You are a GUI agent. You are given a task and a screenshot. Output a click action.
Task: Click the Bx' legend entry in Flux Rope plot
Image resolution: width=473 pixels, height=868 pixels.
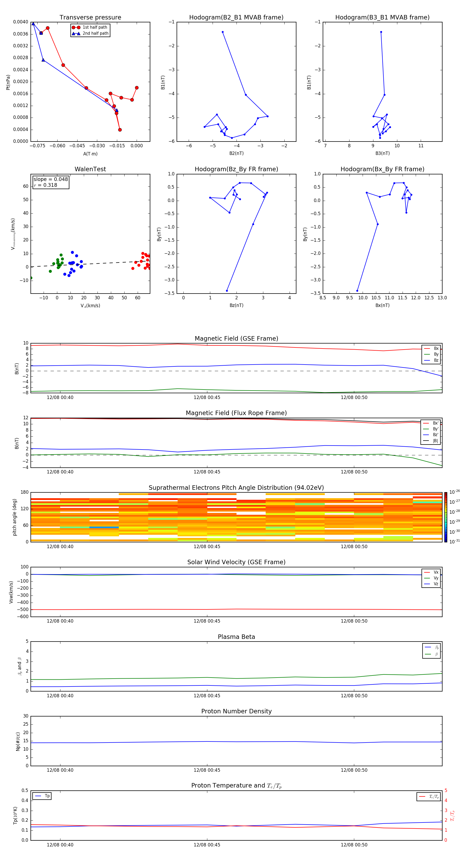pyautogui.click(x=431, y=423)
